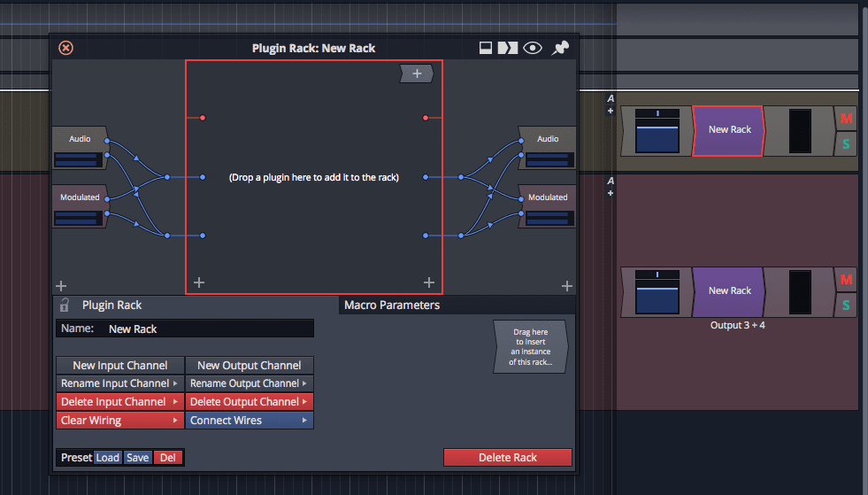
Task: Open the Rename Output Channel menu
Action: pyautogui.click(x=250, y=383)
